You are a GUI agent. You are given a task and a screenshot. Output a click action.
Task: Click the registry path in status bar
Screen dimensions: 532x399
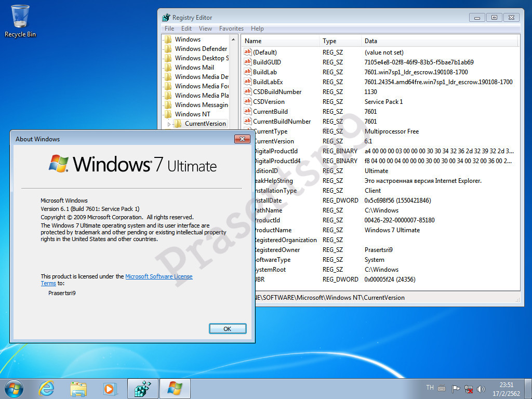(330, 298)
